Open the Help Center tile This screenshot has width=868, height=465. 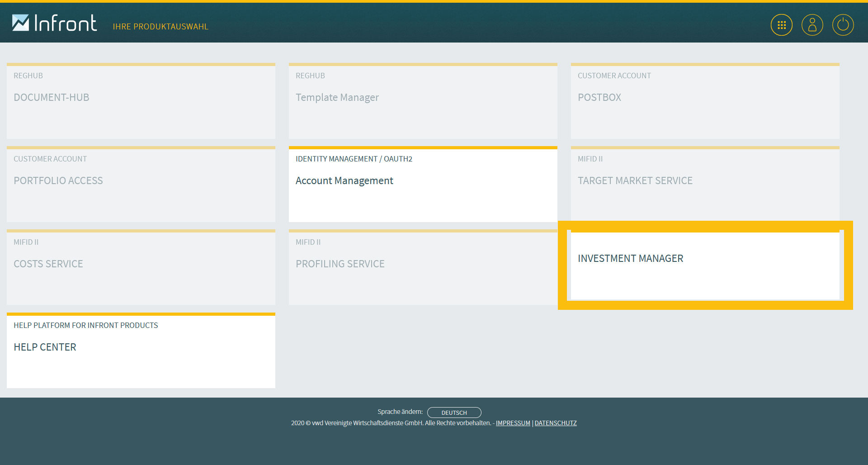click(141, 351)
